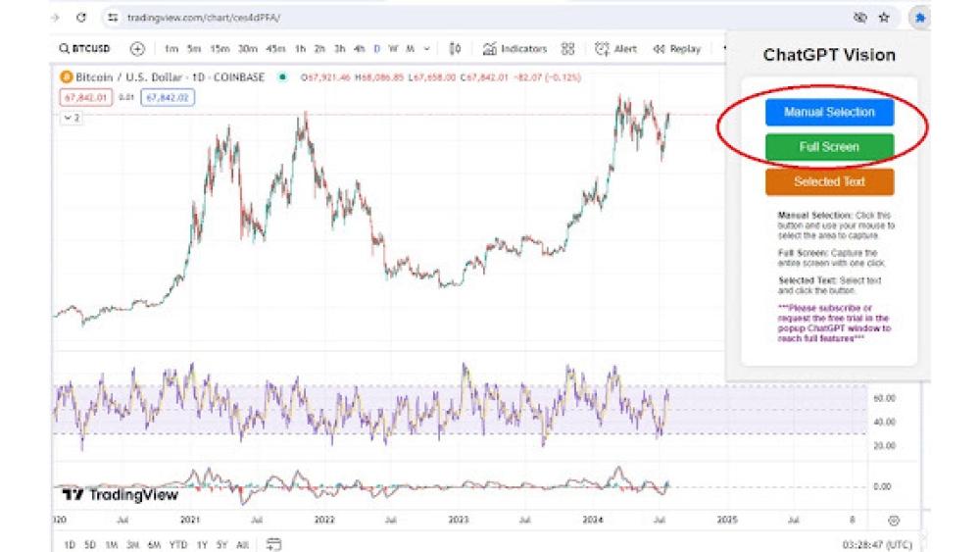Open the TradingView logo on the chart
The width and height of the screenshot is (980, 552).
[x=120, y=495]
